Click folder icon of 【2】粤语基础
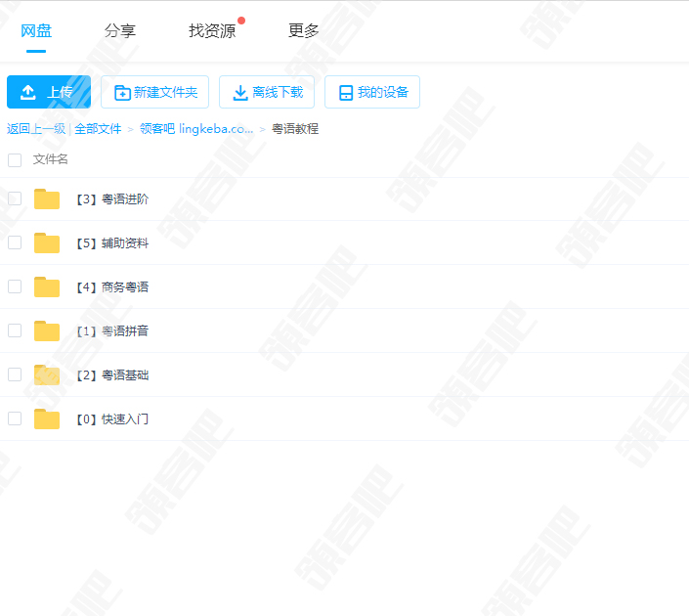689x616 pixels. (47, 374)
